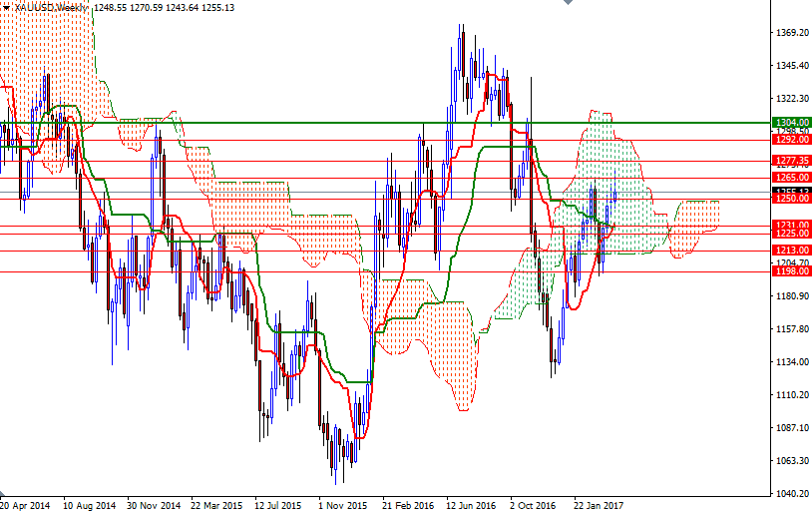Select the green 1304.00 price label
This screenshot has width=812, height=513.
tap(790, 122)
